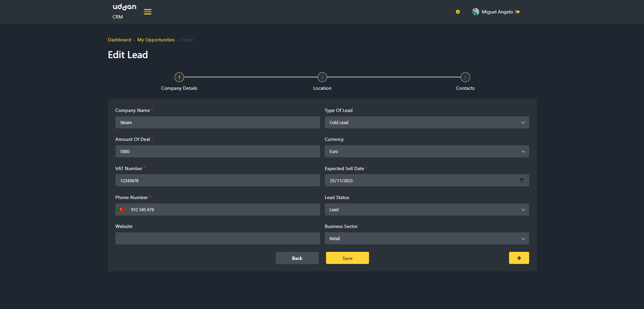The height and width of the screenshot is (309, 644).
Task: Click the udgan CRM logo
Action: 124,11
